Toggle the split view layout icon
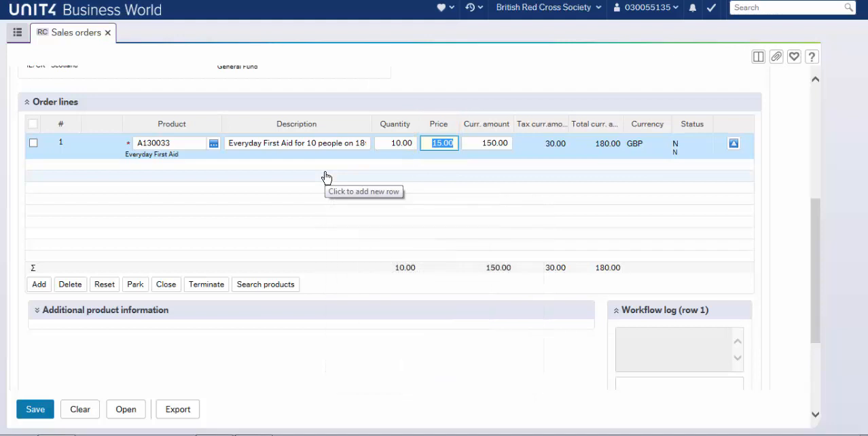 click(759, 57)
